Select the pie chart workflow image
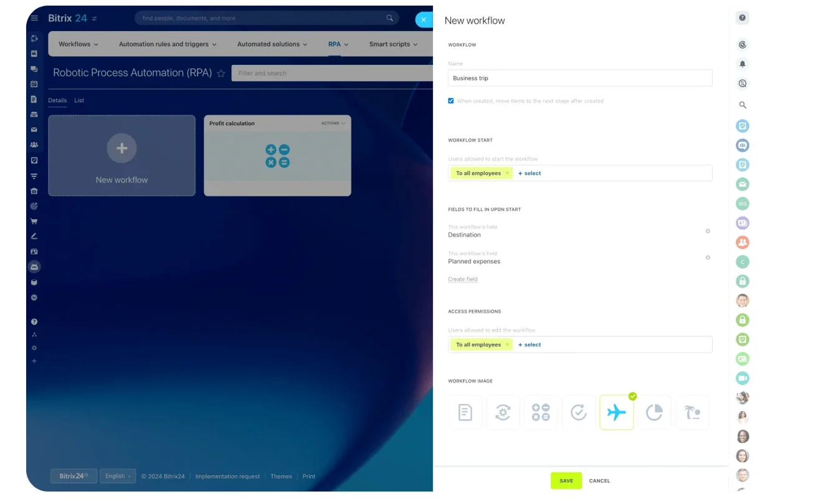The width and height of the screenshot is (813, 504). [x=654, y=412]
